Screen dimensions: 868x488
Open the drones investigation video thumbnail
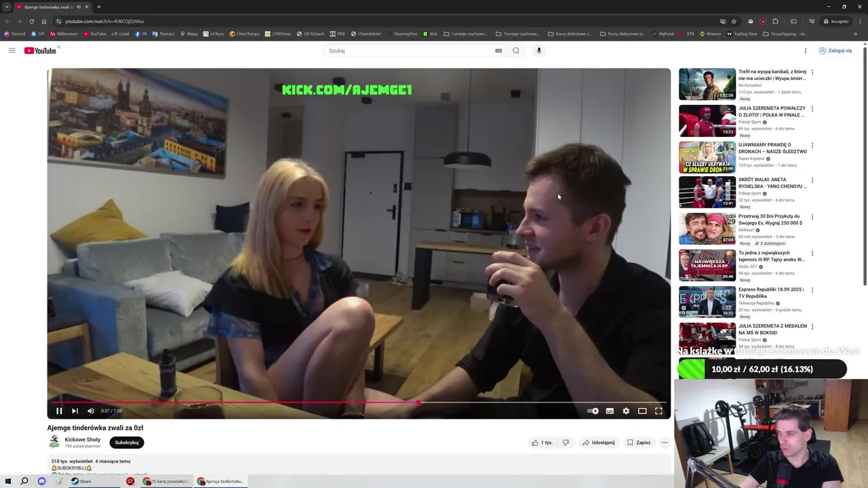[707, 157]
